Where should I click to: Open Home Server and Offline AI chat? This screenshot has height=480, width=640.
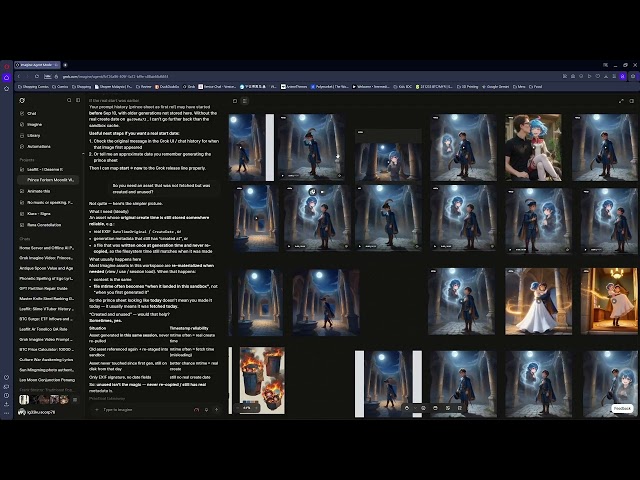46,248
